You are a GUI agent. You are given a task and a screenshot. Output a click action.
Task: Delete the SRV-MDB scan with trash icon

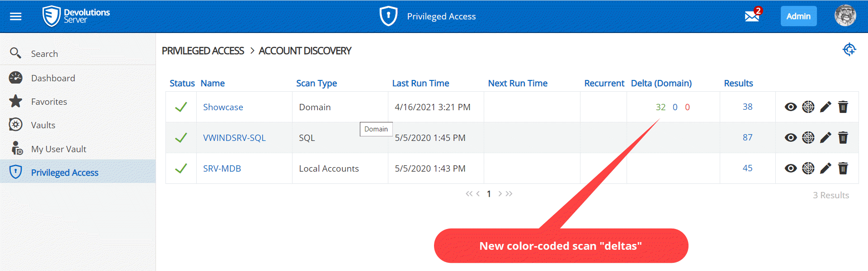click(x=843, y=168)
